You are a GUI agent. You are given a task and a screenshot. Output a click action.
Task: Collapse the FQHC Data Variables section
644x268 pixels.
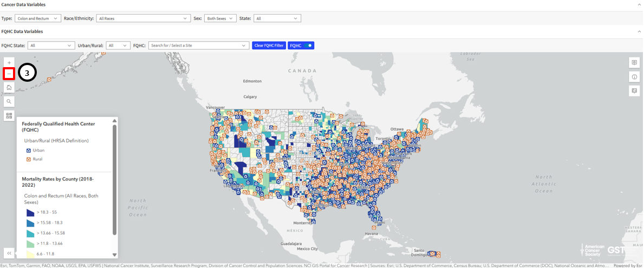pyautogui.click(x=639, y=32)
